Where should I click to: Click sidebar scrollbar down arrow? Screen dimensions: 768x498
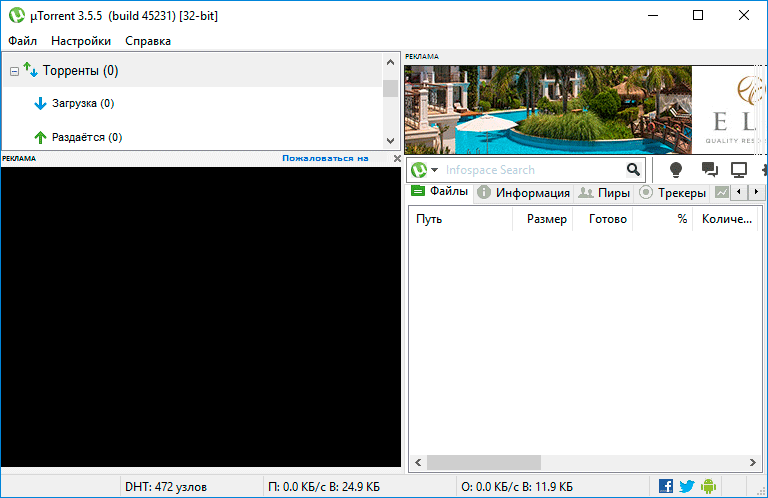pyautogui.click(x=390, y=141)
